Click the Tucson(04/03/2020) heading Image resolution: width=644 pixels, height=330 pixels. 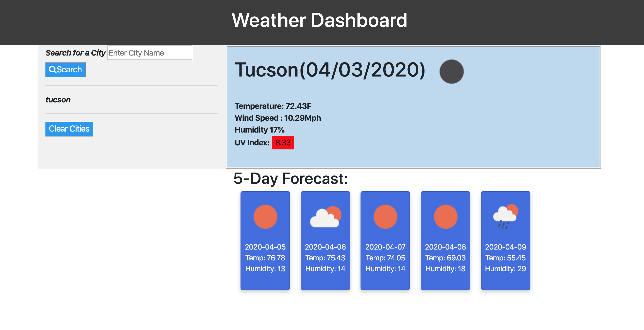tap(330, 70)
